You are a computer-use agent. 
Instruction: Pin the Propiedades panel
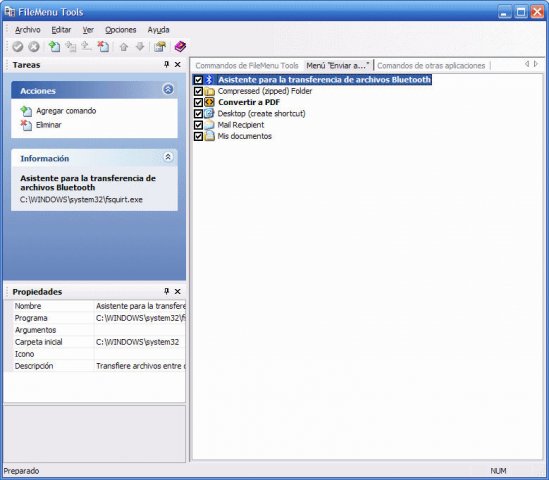[167, 291]
